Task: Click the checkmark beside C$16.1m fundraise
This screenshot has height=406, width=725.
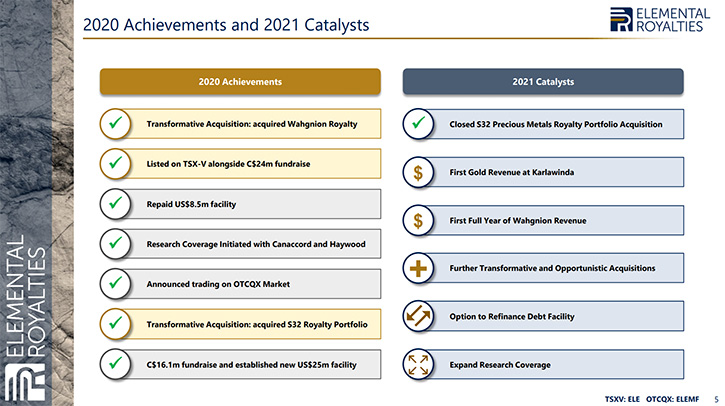Action: 116,364
